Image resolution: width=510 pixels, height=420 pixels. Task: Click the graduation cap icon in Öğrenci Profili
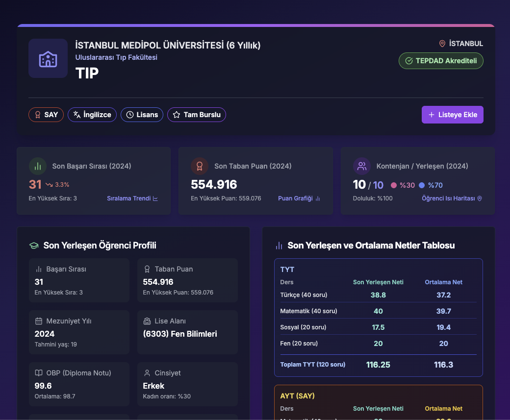pyautogui.click(x=34, y=246)
